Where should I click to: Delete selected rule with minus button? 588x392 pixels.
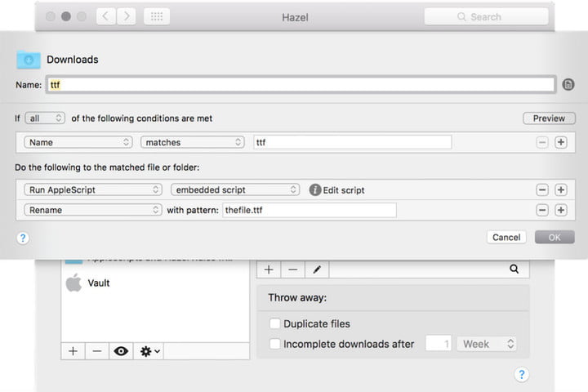[x=293, y=269]
